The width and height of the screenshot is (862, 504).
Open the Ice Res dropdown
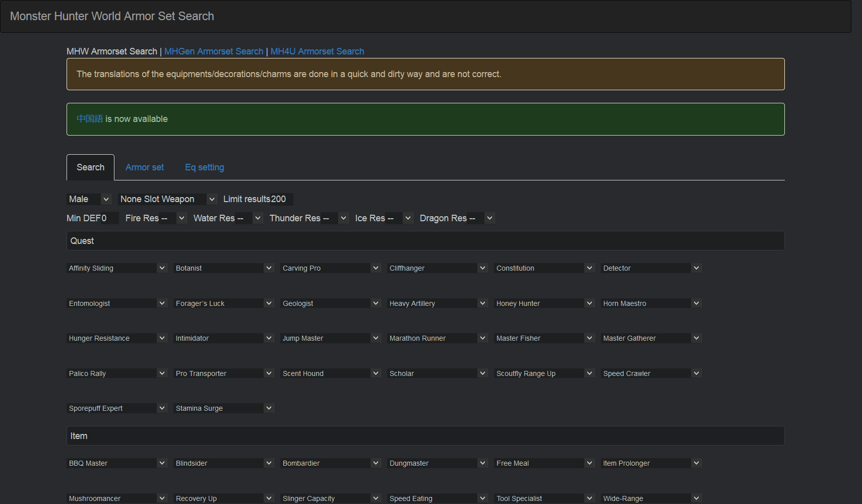(x=398, y=218)
